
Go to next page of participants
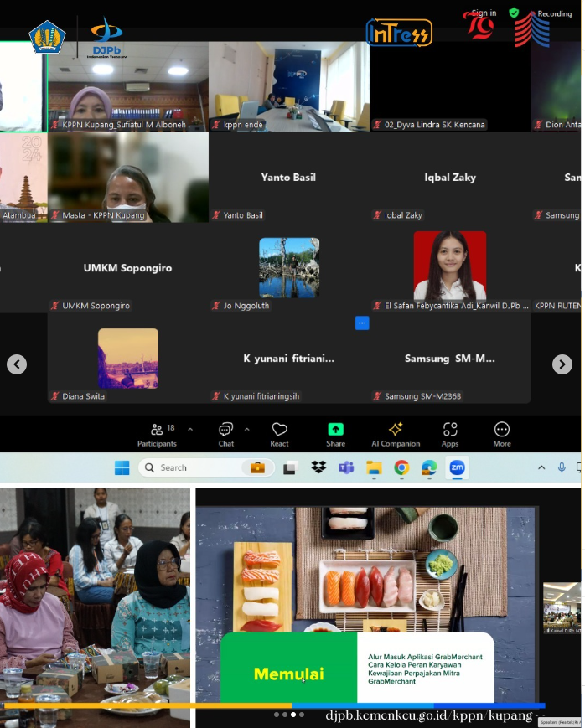point(562,364)
